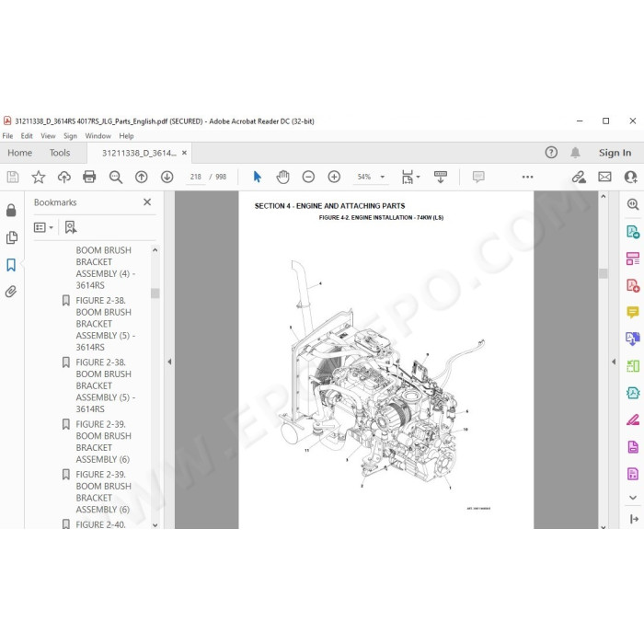This screenshot has width=644, height=644.
Task: Open the Organize Pages tool in right rail
Action: (x=633, y=259)
